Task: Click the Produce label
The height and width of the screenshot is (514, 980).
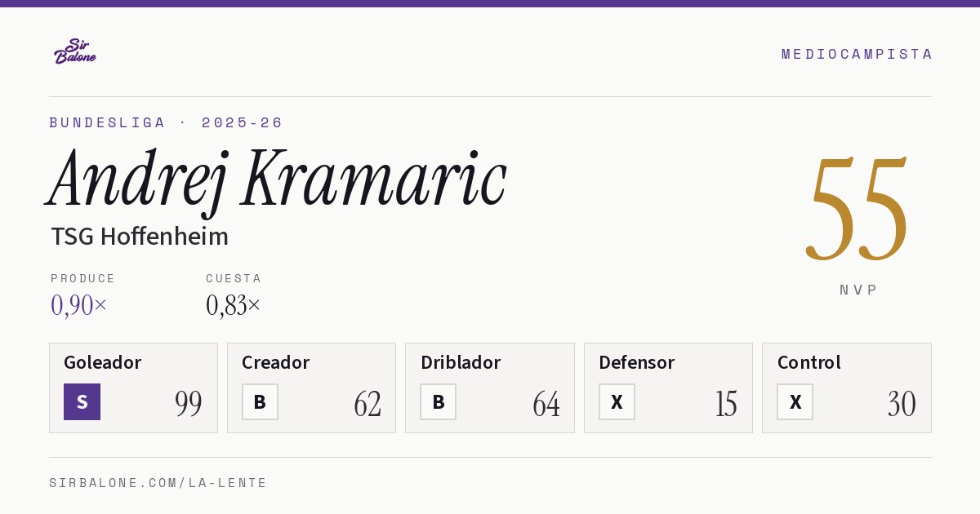Action: [x=83, y=278]
